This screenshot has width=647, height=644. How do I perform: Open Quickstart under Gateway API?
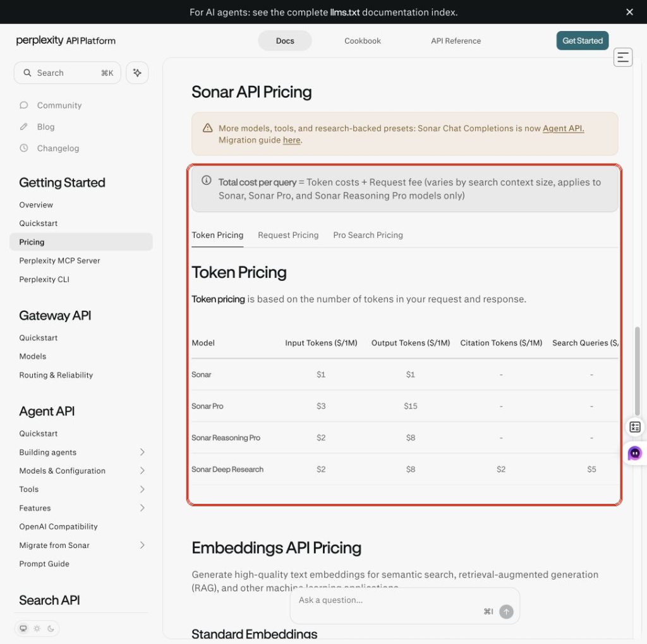[39, 338]
